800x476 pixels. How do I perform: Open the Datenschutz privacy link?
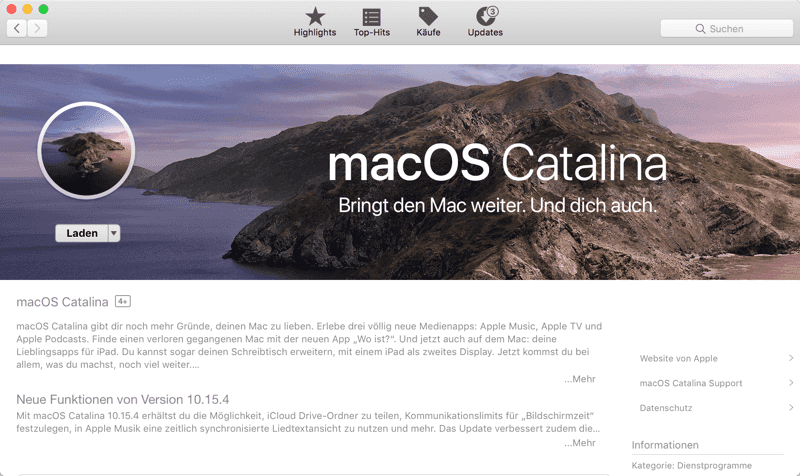tap(666, 408)
